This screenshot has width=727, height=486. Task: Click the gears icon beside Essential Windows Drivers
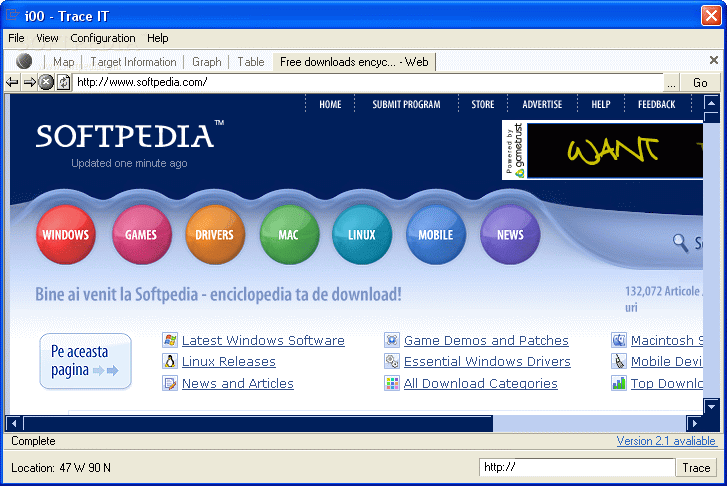coord(392,361)
